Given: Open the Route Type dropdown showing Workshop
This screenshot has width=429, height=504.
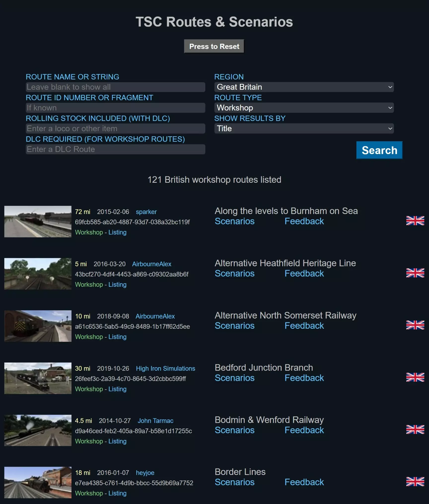Looking at the screenshot, I should (304, 108).
